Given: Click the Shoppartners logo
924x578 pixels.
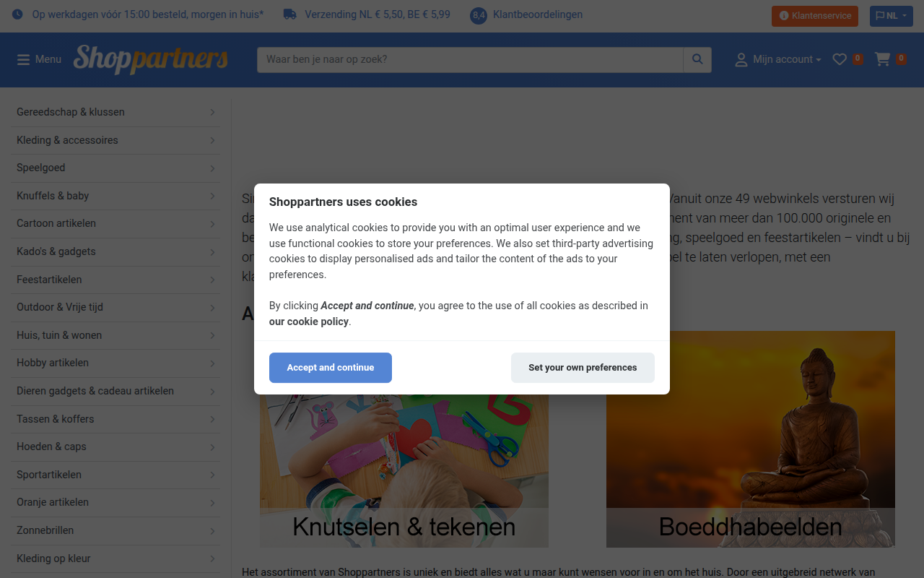Looking at the screenshot, I should tap(150, 59).
